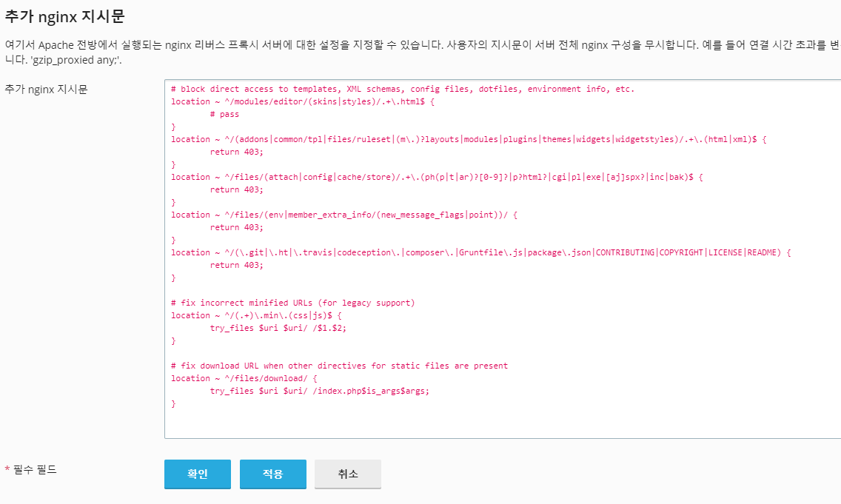Click the '# pass' comment line
This screenshot has height=504, width=841.
(x=224, y=114)
